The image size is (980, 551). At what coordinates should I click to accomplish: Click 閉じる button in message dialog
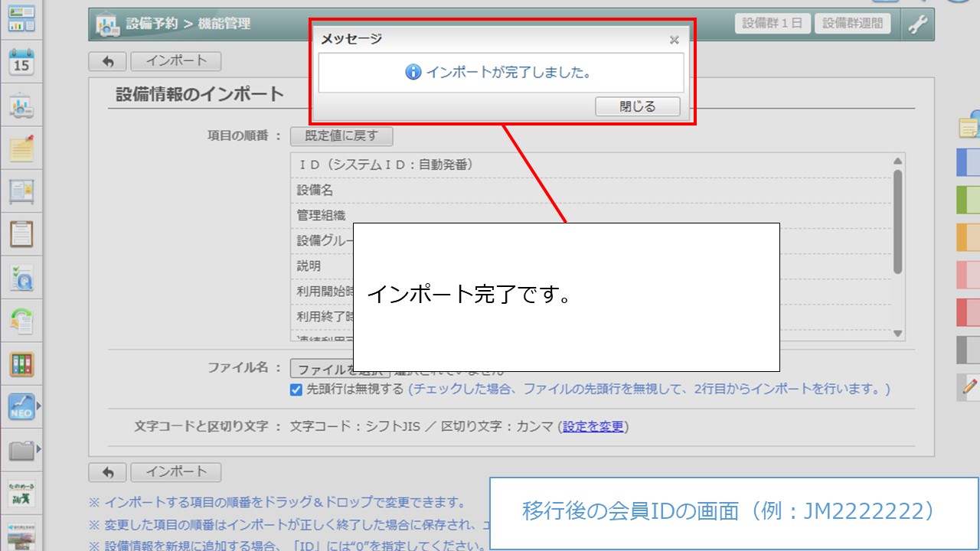(x=637, y=106)
